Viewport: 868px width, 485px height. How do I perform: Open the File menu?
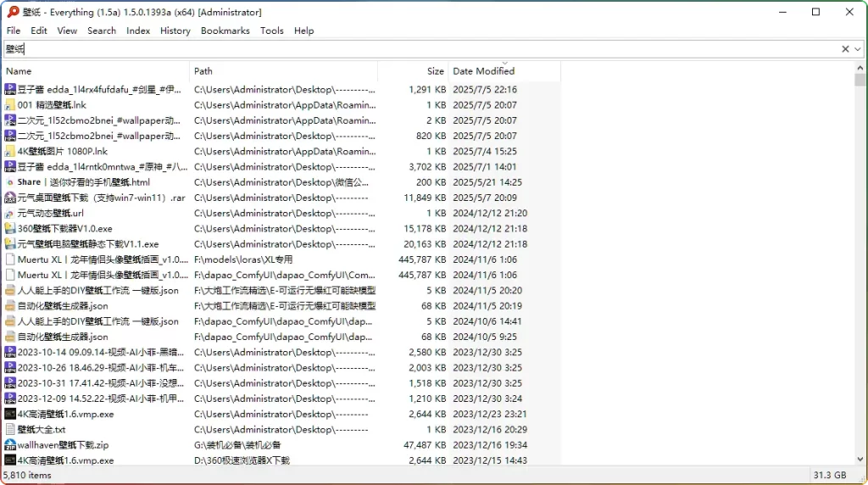14,31
